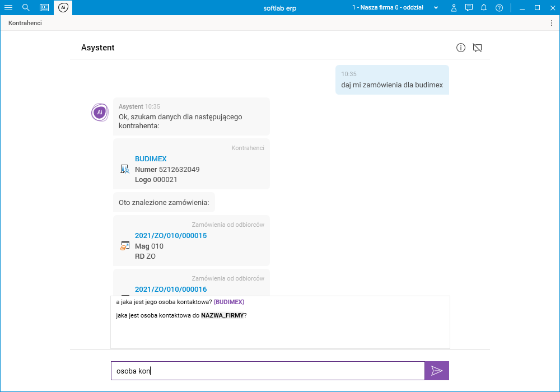Open the BUDIMEX contractor link
The image size is (560, 392).
151,159
